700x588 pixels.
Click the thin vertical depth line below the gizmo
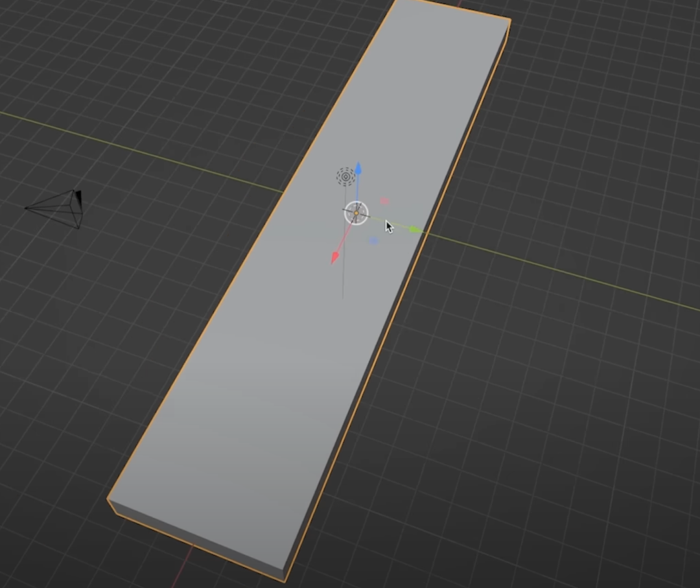pos(342,279)
